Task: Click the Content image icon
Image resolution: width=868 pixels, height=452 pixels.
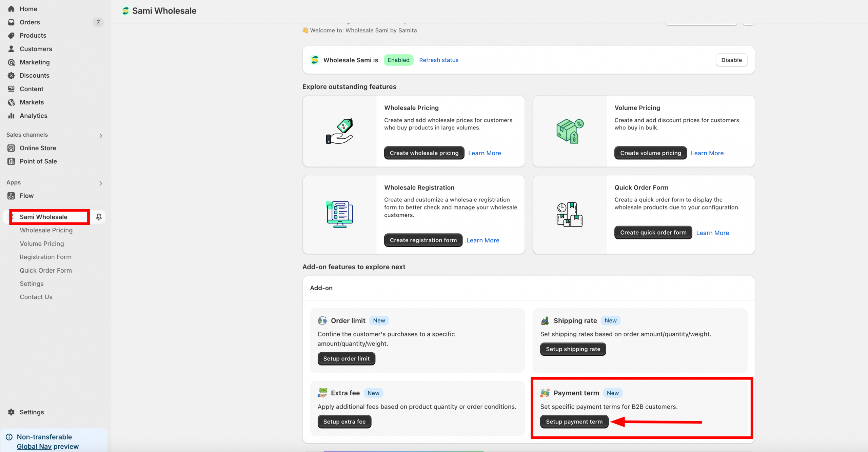Action: point(11,89)
